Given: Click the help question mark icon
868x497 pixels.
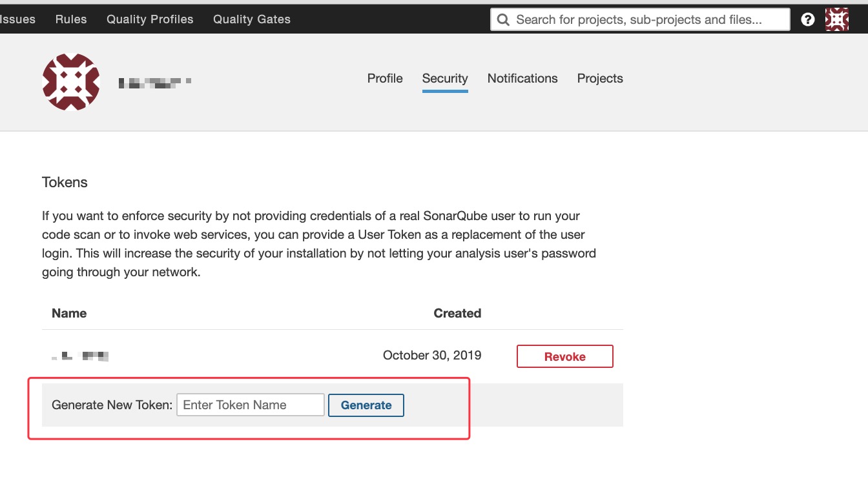Looking at the screenshot, I should [x=807, y=19].
